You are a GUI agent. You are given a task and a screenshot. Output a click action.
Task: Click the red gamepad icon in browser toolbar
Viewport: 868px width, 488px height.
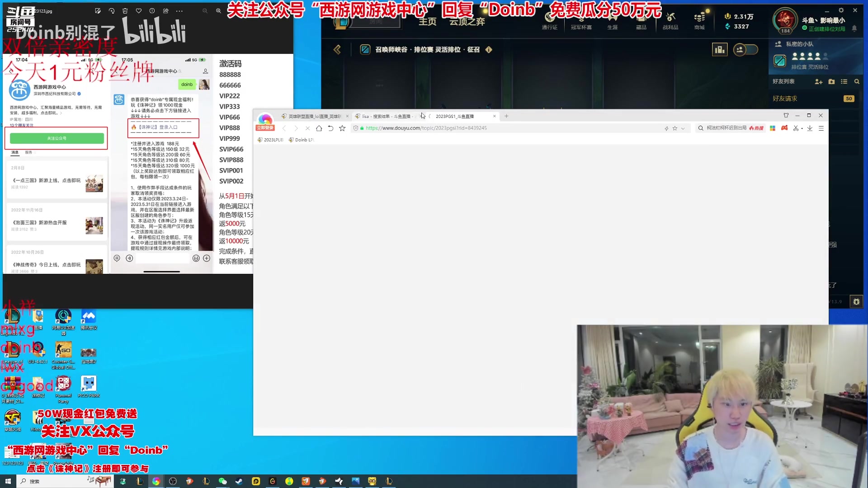(x=784, y=128)
